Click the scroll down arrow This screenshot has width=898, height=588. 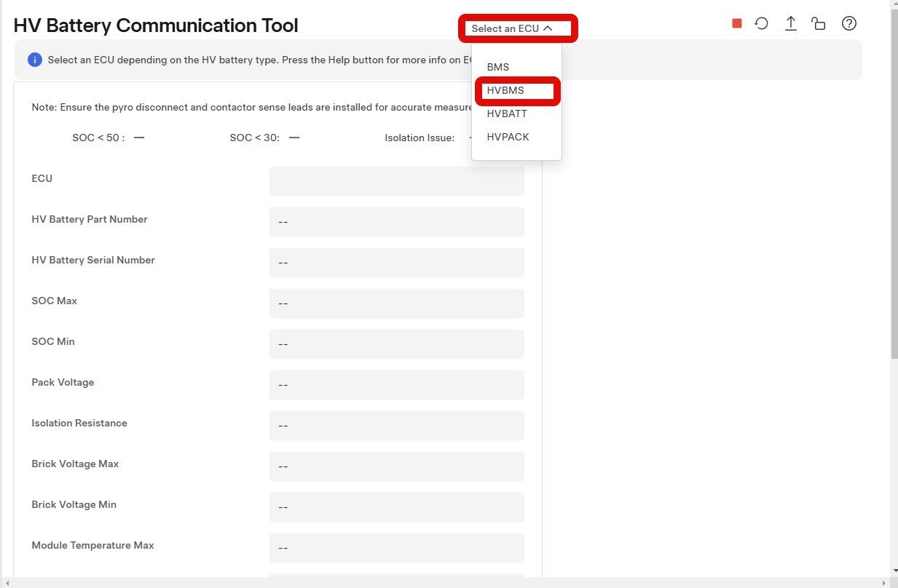tap(894, 571)
